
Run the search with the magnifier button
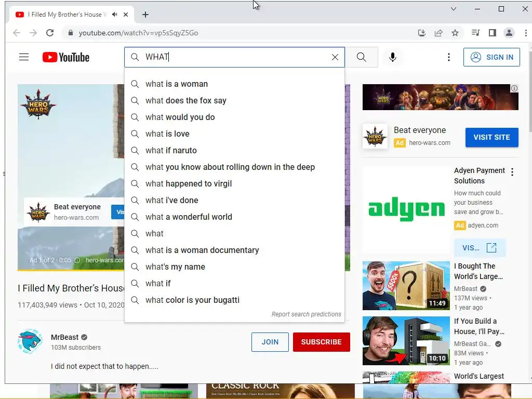(x=362, y=57)
